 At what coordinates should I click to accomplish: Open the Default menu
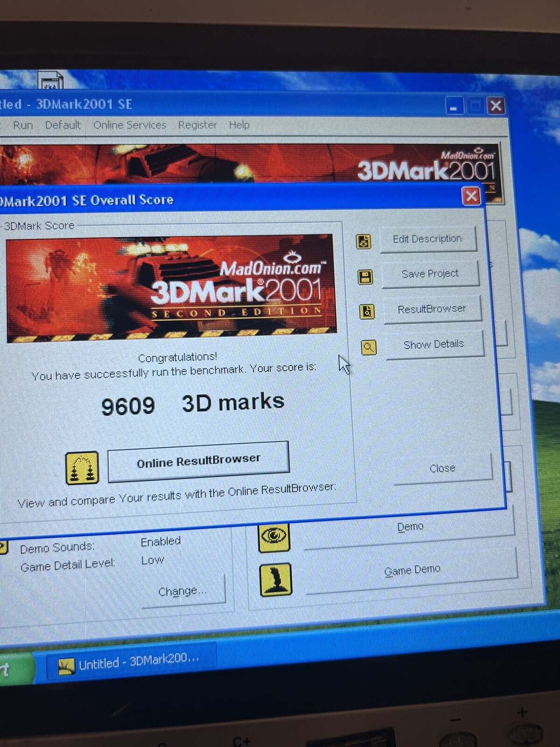63,125
